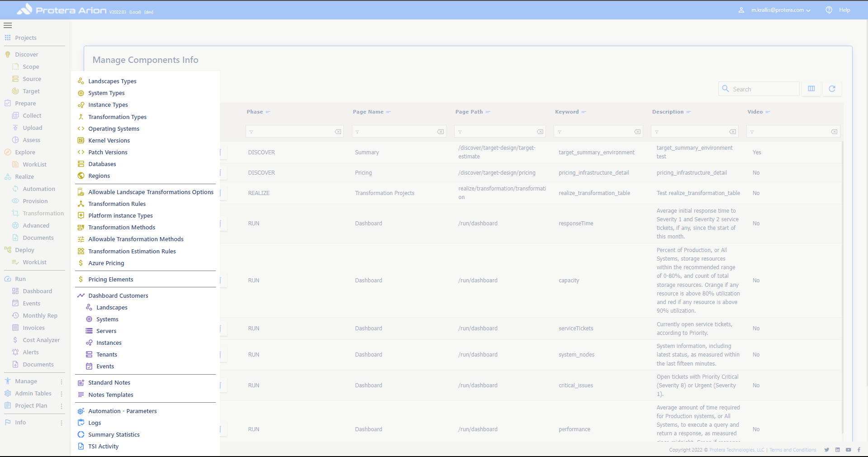
Task: Expand the Manage three-dots menu
Action: (62, 381)
